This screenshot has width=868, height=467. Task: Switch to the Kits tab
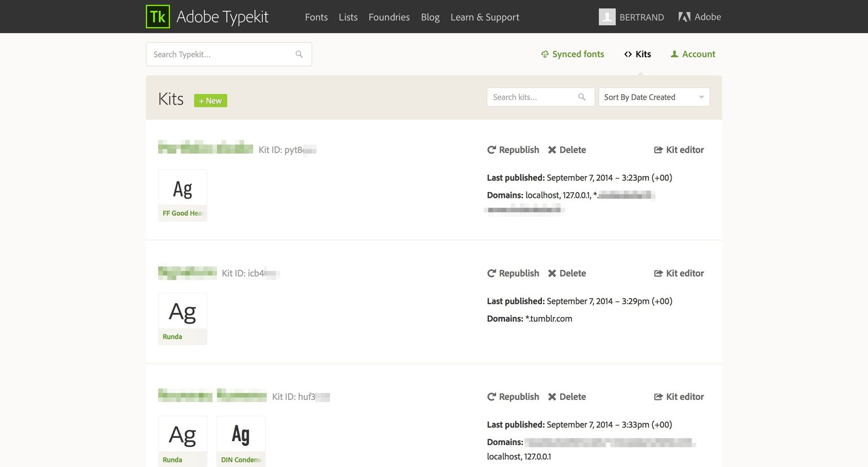pos(637,54)
